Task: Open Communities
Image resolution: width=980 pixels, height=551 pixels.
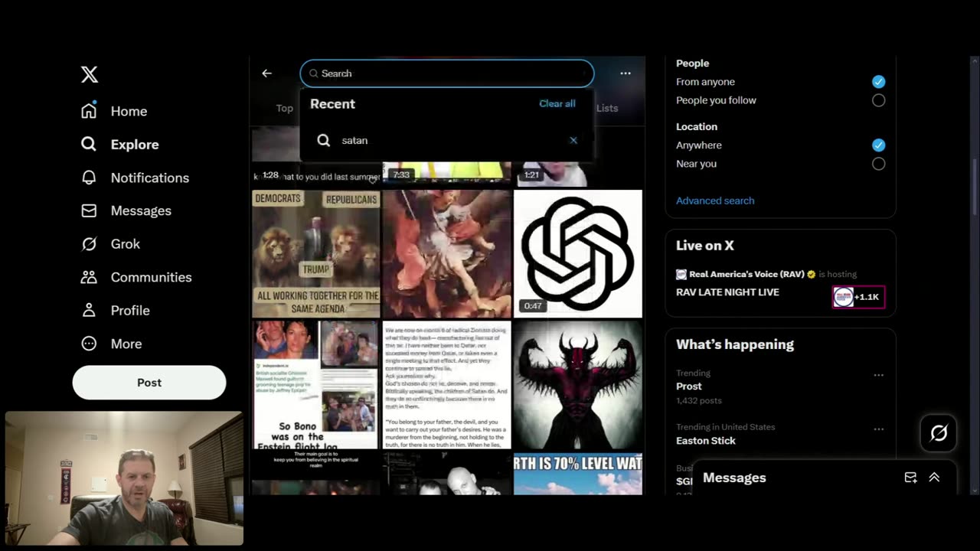Action: pos(136,277)
